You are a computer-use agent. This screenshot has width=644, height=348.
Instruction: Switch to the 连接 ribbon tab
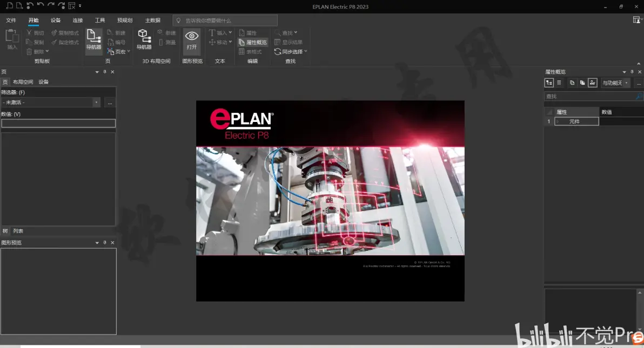coord(78,20)
